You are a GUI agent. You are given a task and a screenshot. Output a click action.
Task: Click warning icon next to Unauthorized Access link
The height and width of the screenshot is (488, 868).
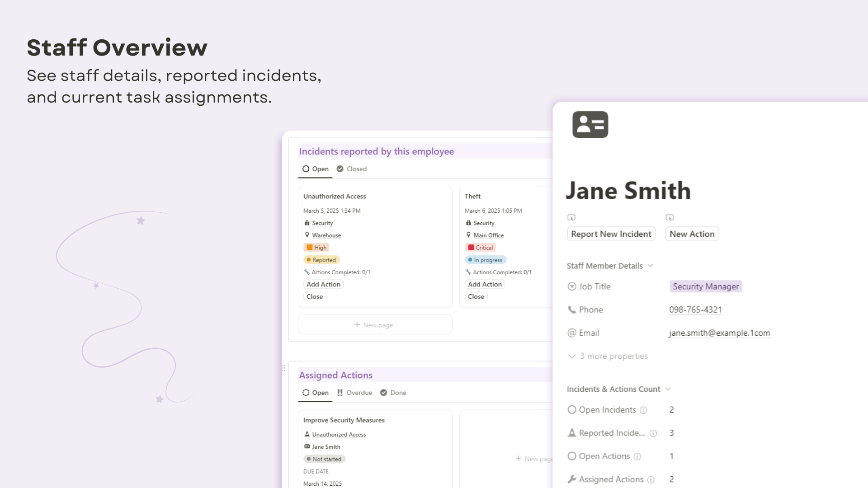[x=307, y=434]
